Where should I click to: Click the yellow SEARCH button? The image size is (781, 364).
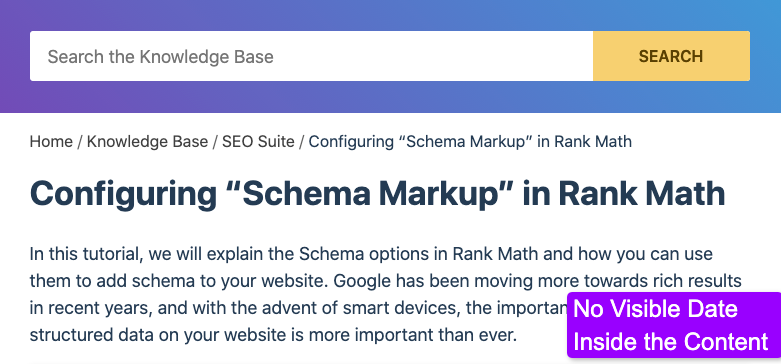point(671,56)
